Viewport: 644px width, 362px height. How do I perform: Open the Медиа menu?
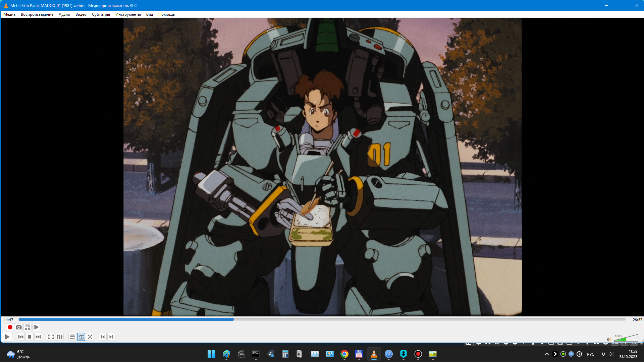(x=9, y=14)
